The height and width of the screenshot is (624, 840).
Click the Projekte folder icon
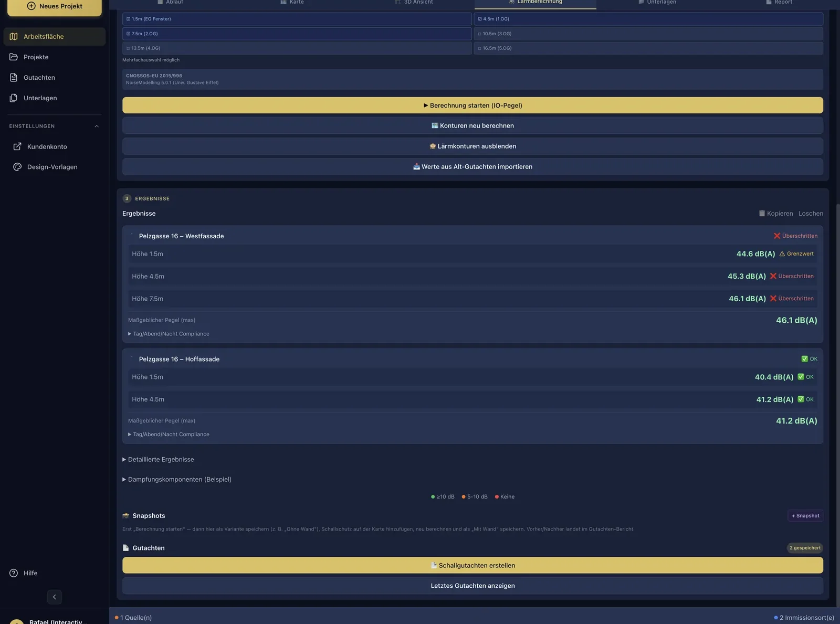14,57
